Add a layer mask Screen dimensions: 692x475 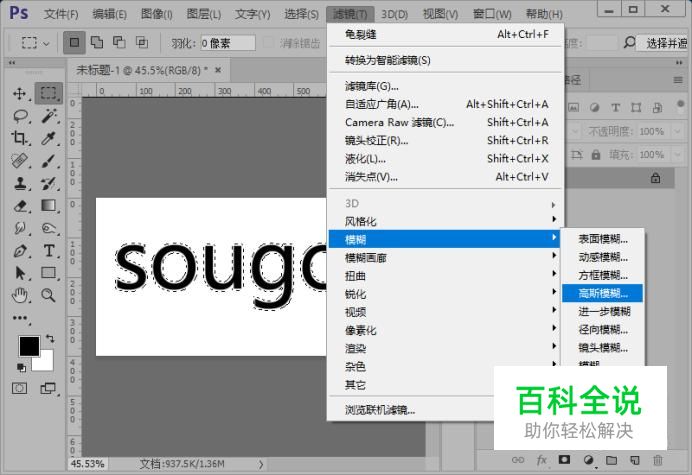[564, 460]
